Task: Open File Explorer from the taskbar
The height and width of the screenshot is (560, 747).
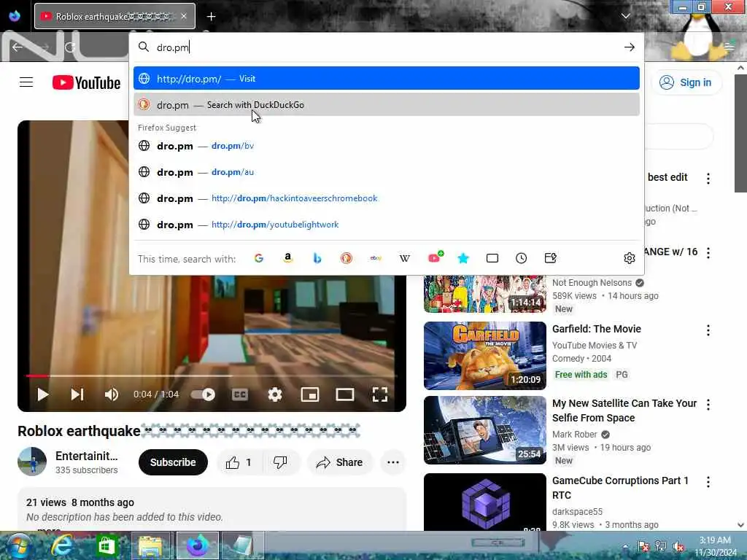Action: point(150,545)
